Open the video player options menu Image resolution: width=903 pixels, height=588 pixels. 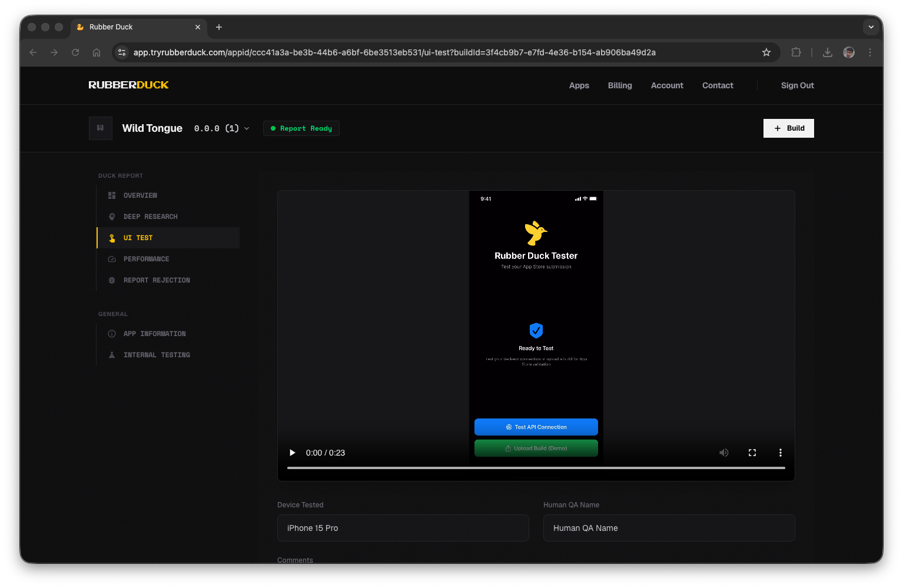[781, 453]
